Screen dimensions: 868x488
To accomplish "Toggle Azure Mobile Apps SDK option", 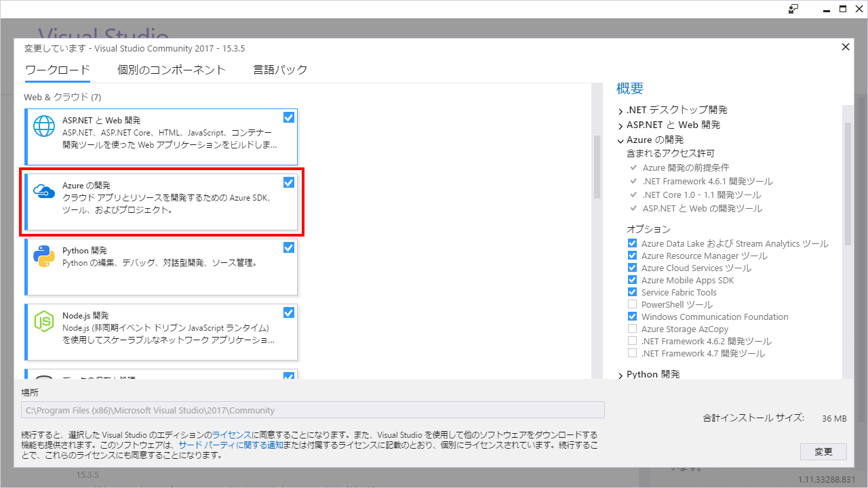I will tap(633, 280).
